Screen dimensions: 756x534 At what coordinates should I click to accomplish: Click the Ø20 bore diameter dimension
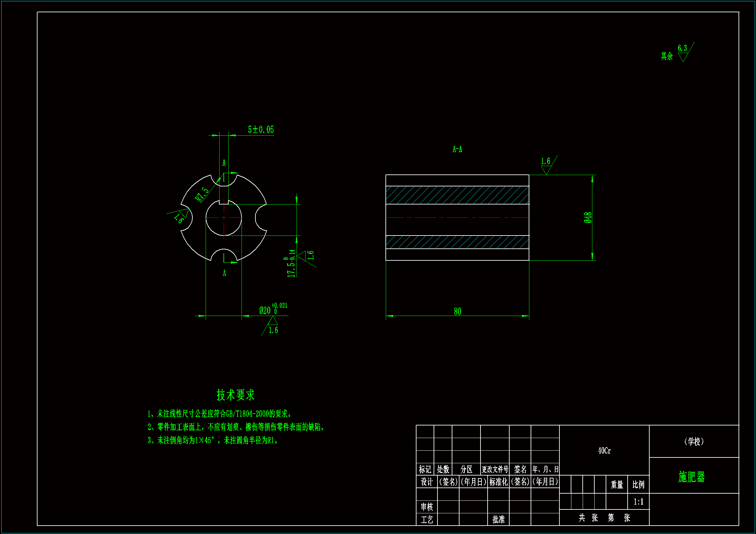265,310
